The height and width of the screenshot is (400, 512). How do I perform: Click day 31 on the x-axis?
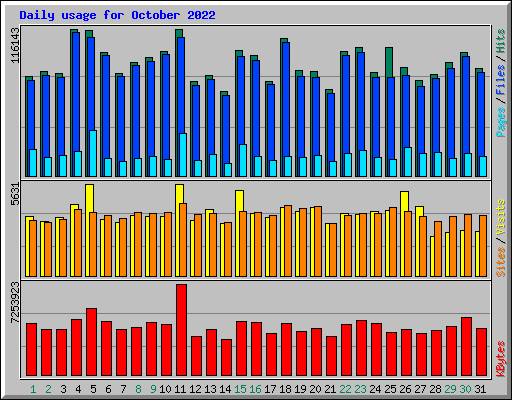point(480,389)
